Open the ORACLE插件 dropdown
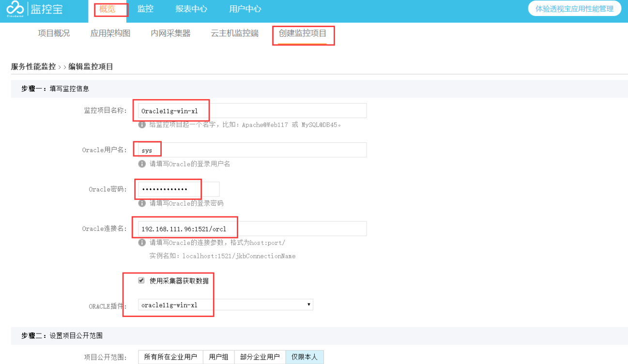 tap(226, 304)
